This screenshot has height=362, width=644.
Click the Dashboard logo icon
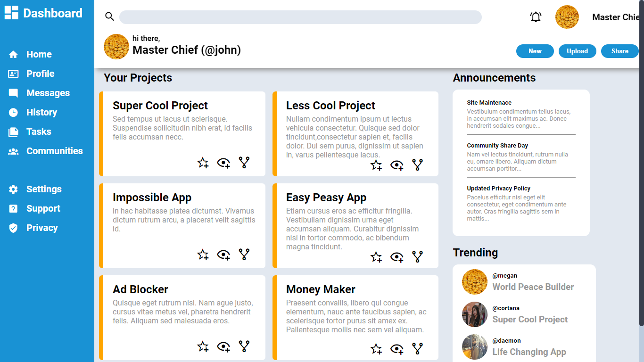(x=11, y=13)
